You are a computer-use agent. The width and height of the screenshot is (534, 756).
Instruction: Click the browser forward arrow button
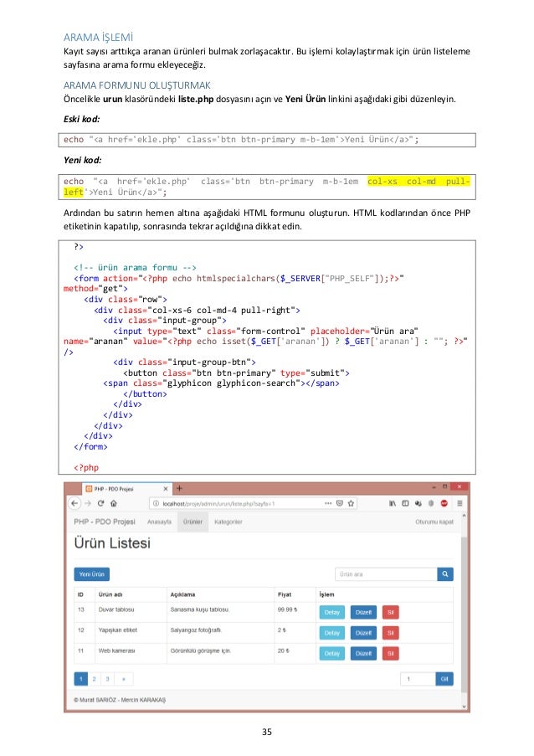88,503
